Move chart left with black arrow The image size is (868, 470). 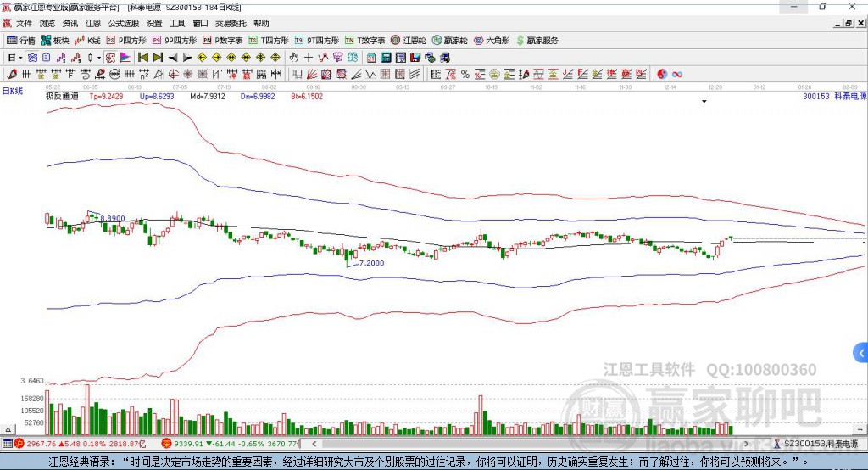pyautogui.click(x=173, y=58)
